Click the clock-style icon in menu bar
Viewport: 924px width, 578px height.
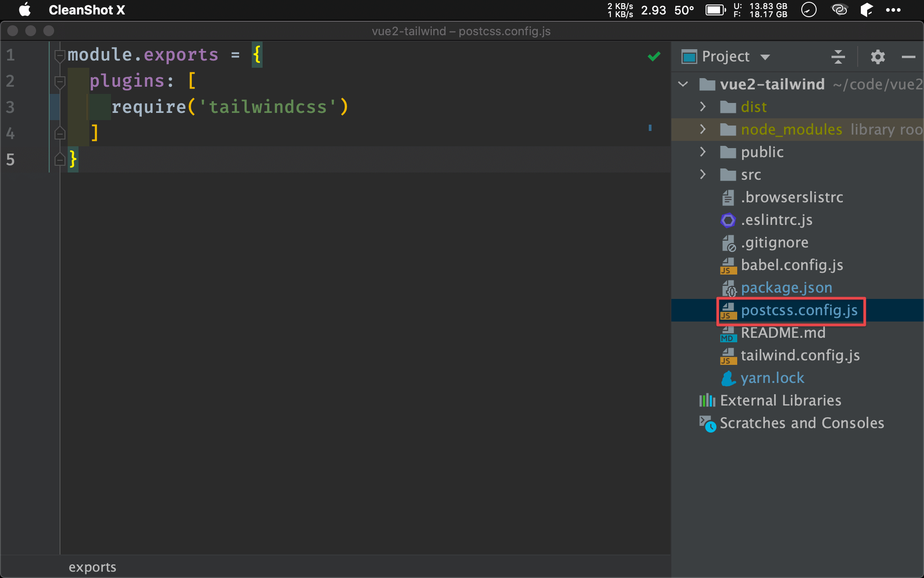[808, 10]
